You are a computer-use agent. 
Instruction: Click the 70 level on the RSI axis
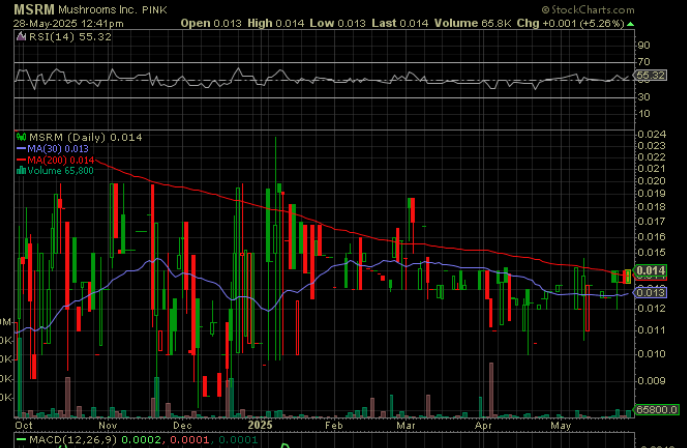click(644, 62)
